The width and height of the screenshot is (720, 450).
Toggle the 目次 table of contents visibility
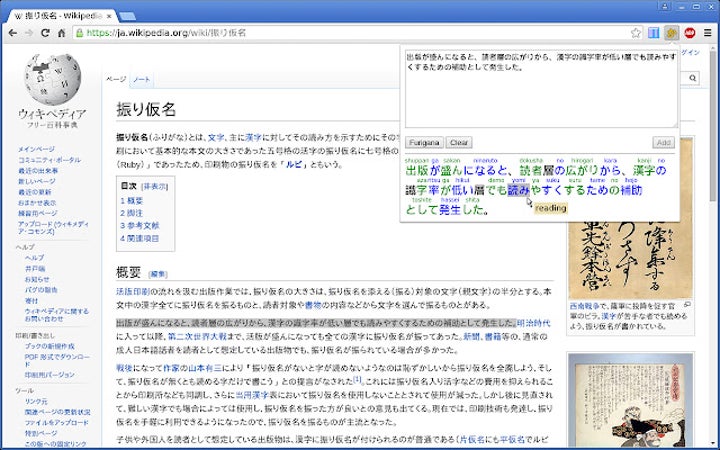(x=154, y=186)
